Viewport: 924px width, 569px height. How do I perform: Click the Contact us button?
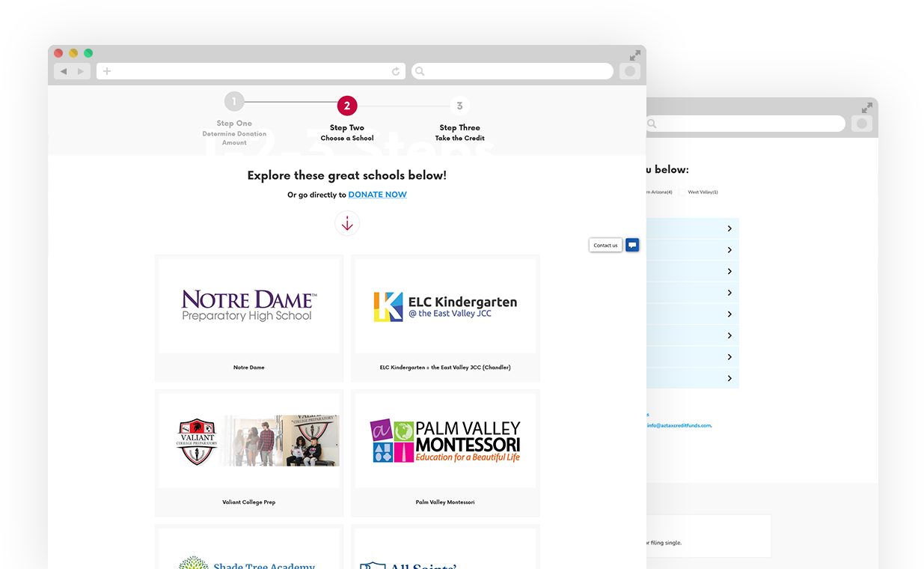pos(605,245)
